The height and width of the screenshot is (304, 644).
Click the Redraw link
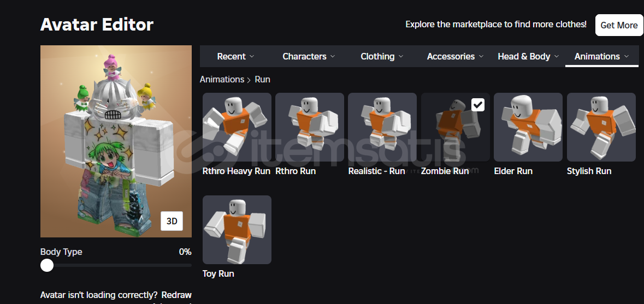coord(176,295)
